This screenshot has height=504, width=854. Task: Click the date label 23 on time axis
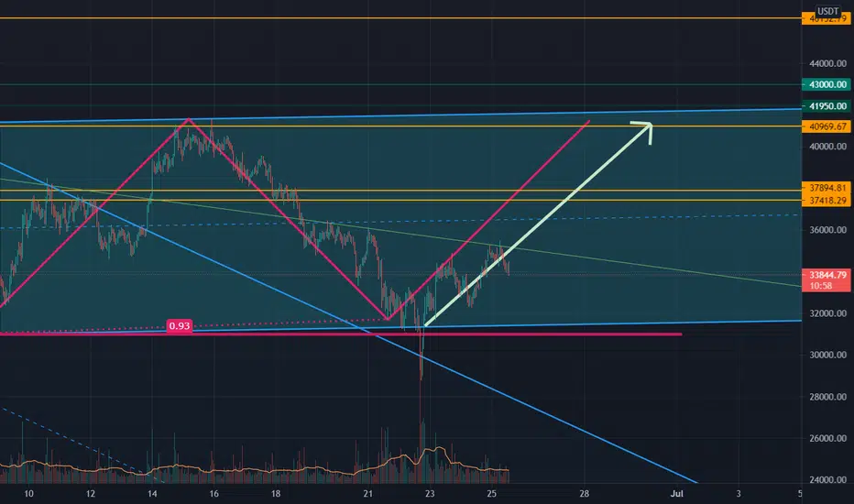430,494
